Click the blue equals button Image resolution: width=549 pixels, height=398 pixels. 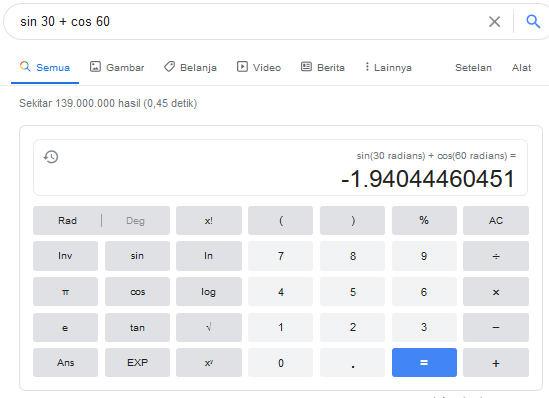pos(424,362)
